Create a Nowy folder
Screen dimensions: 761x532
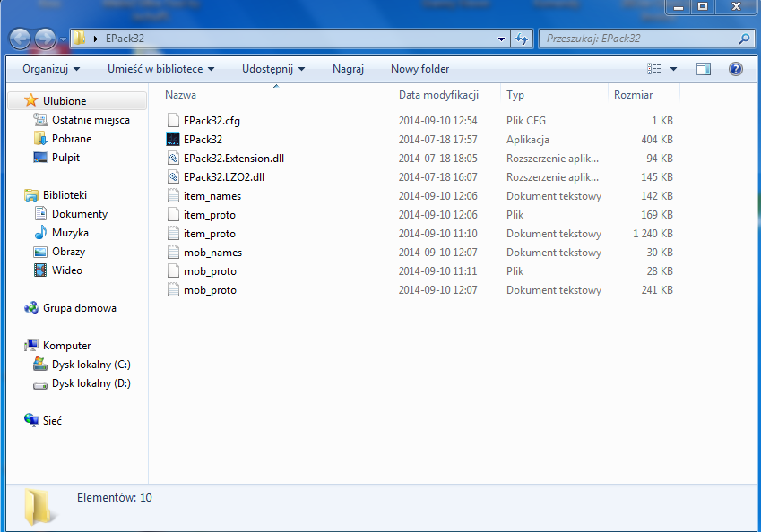[x=419, y=69]
